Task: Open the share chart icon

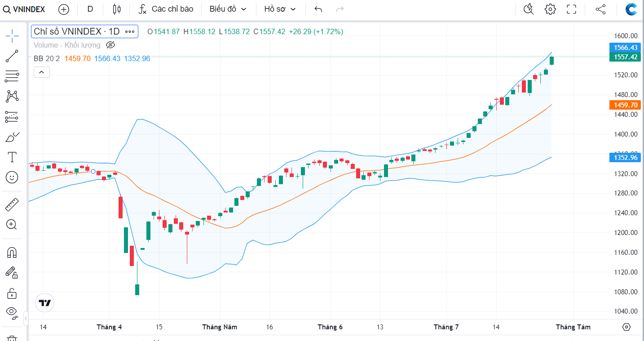Action: coord(600,9)
